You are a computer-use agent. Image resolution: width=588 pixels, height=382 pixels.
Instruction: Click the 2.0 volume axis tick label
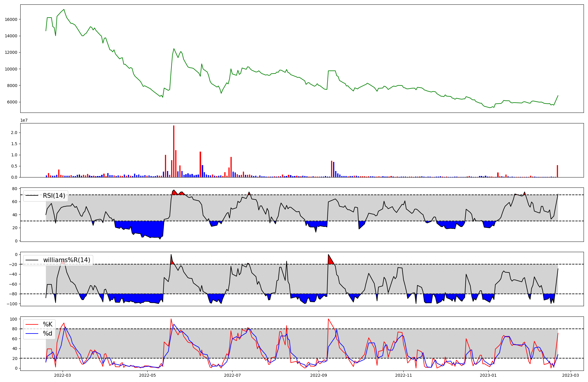click(x=14, y=133)
